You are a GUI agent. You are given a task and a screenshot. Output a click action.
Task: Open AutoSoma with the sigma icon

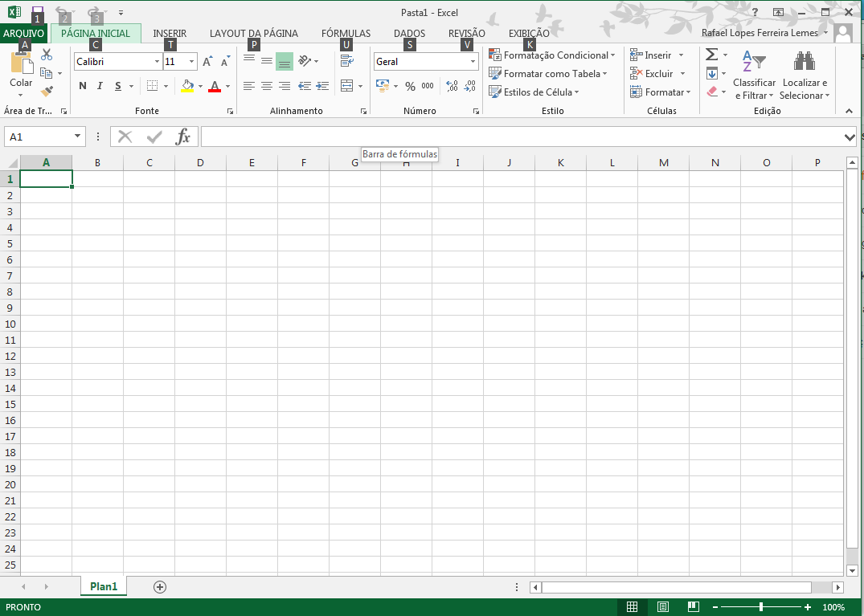tap(710, 55)
